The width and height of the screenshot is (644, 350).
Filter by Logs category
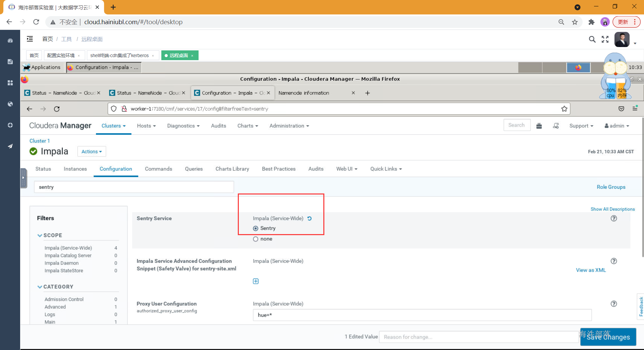coord(50,314)
